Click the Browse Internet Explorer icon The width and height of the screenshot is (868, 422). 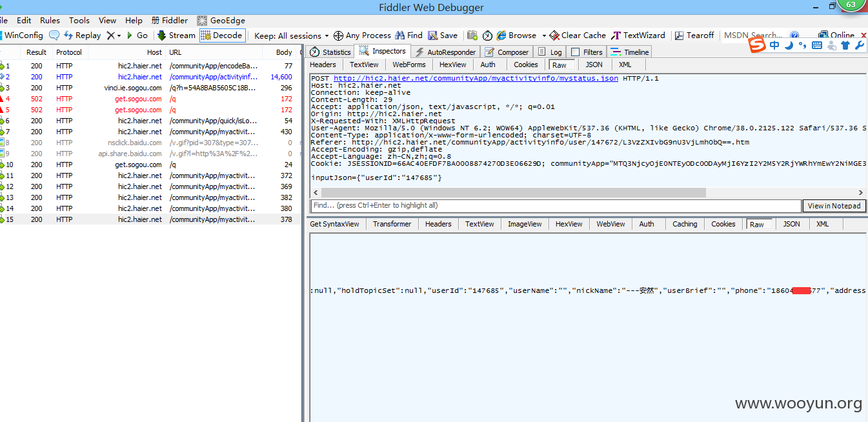(x=501, y=35)
